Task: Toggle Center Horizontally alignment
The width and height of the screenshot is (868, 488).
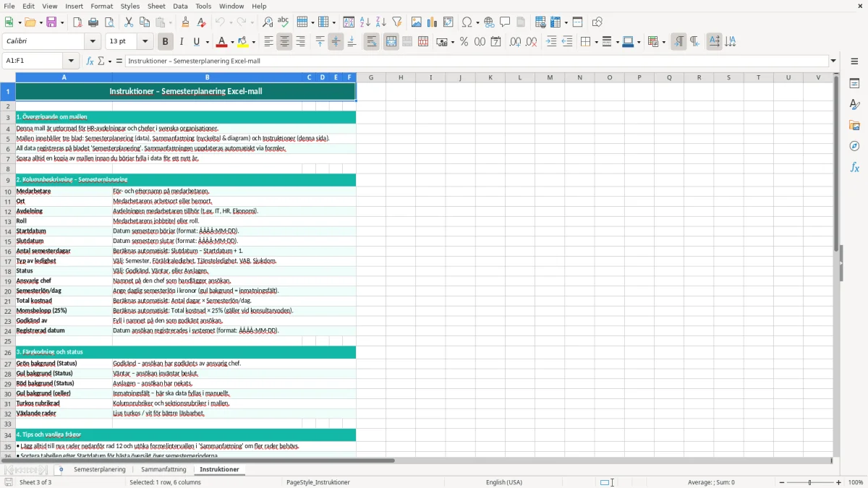Action: click(x=284, y=42)
